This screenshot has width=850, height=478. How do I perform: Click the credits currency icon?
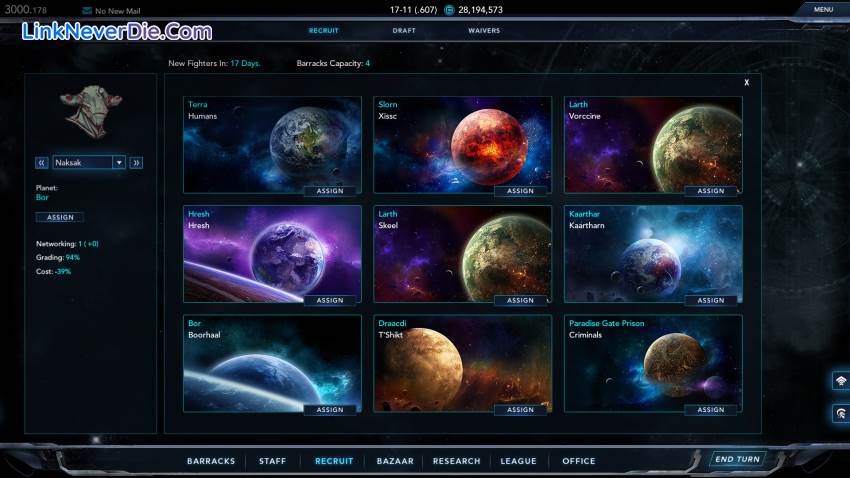(449, 10)
